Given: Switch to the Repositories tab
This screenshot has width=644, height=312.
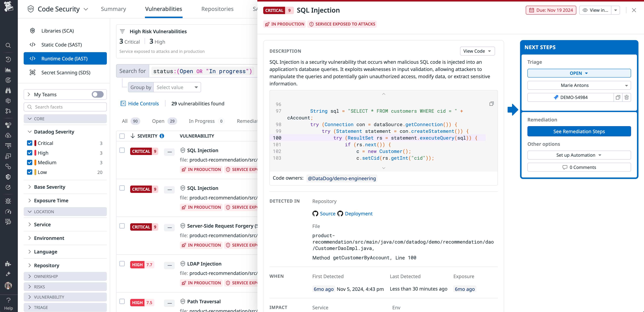Looking at the screenshot, I should pos(217,9).
